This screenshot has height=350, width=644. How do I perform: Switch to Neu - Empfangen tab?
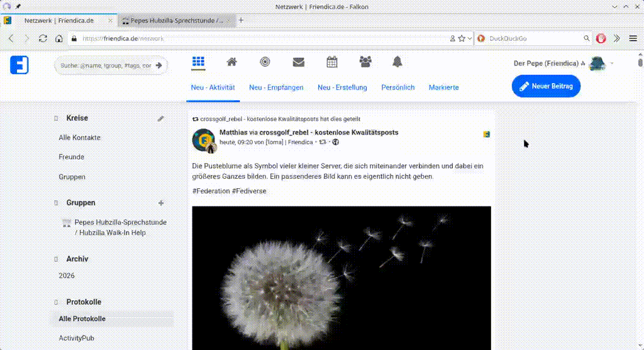pos(276,87)
